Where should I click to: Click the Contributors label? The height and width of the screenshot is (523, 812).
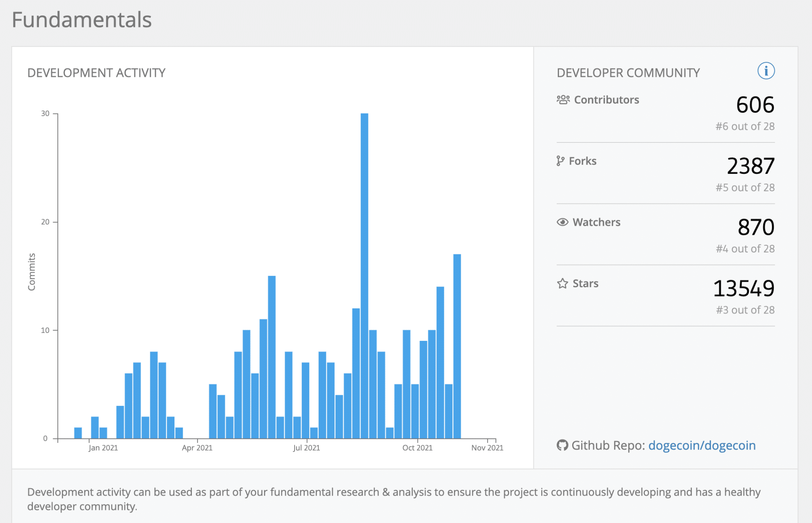pos(607,100)
